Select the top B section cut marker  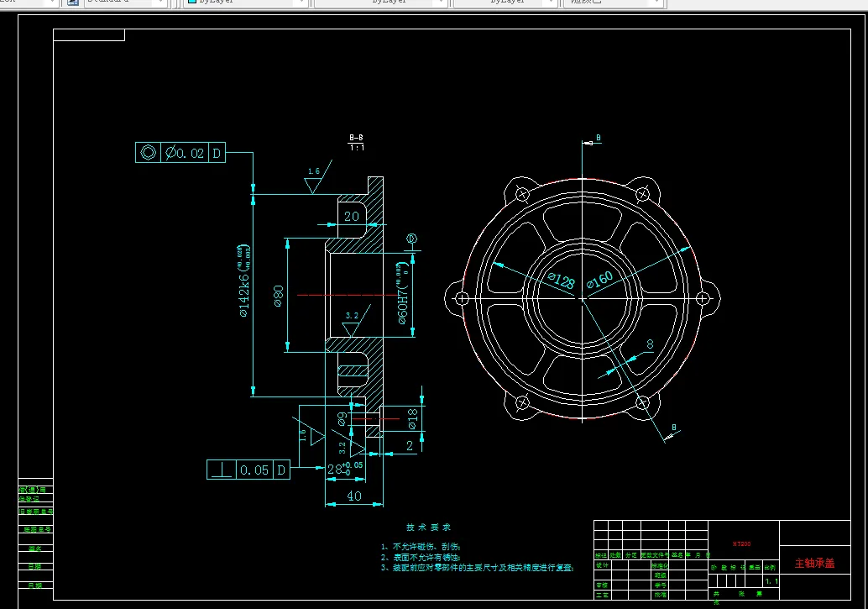[x=593, y=140]
